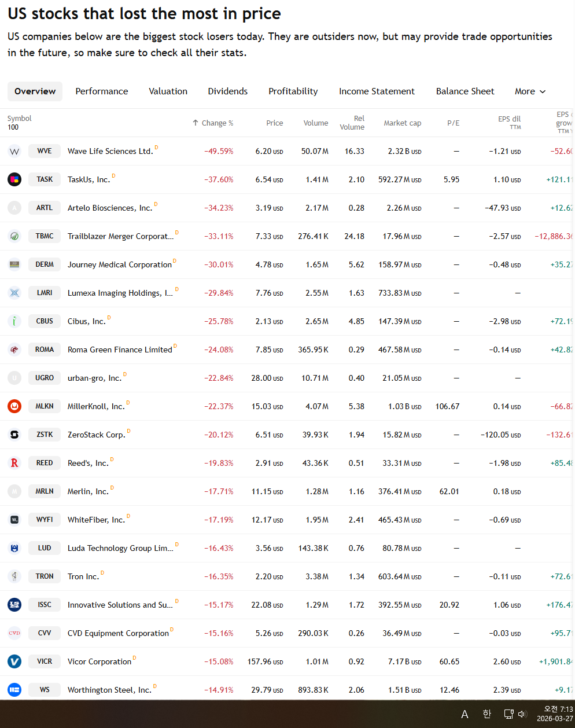Open the Dividends tab

[228, 91]
